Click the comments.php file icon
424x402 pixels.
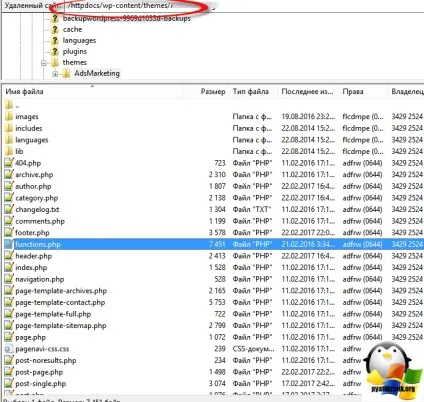[9, 221]
